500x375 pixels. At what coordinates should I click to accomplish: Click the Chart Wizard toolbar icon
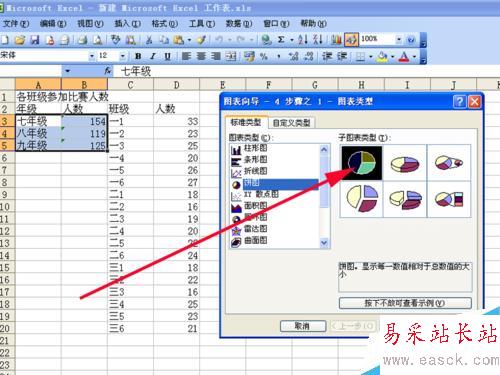[336, 40]
